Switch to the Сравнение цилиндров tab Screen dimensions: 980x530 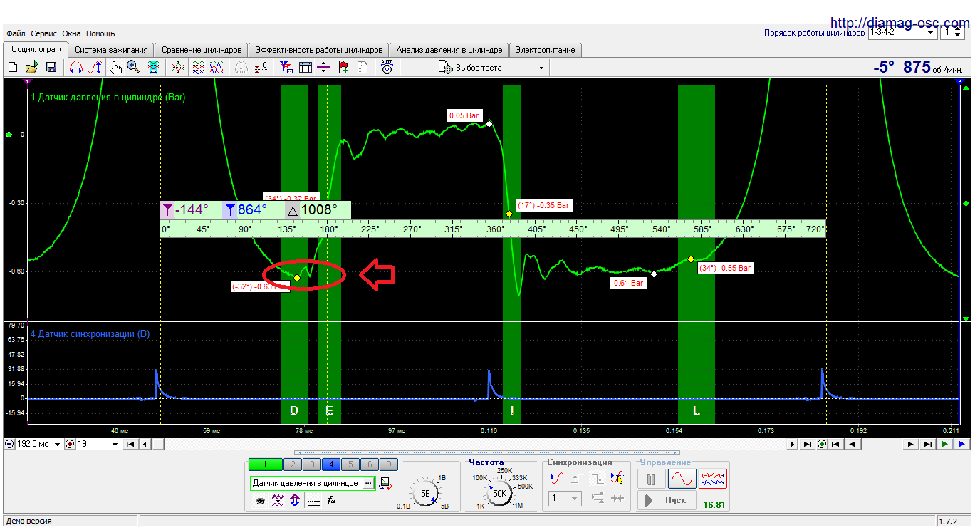tap(202, 50)
